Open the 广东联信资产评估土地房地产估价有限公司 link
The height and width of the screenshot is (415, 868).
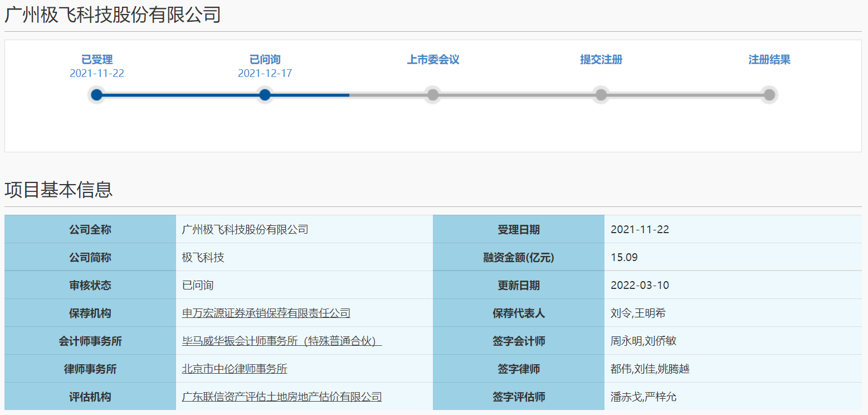tap(282, 397)
